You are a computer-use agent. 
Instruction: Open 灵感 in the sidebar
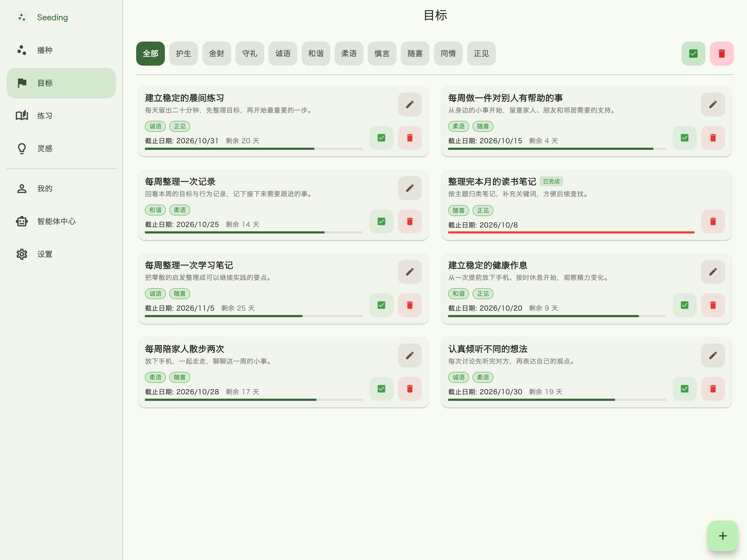tap(61, 148)
